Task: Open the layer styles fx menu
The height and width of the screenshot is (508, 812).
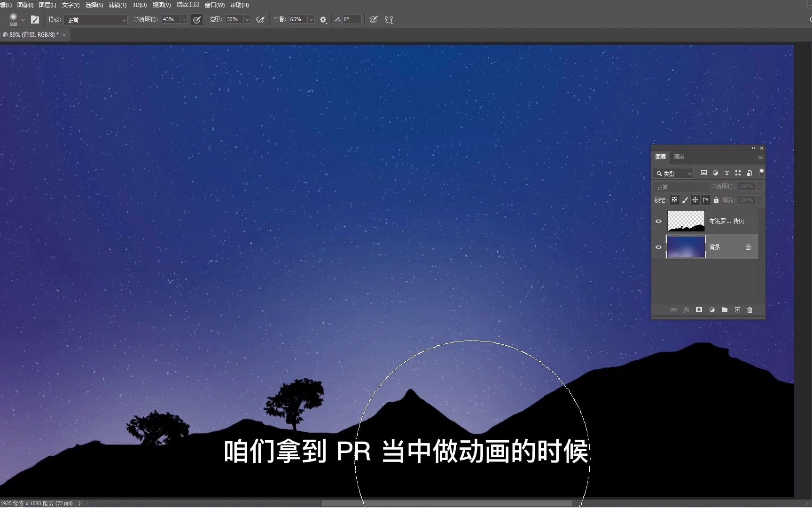Action: 687,310
